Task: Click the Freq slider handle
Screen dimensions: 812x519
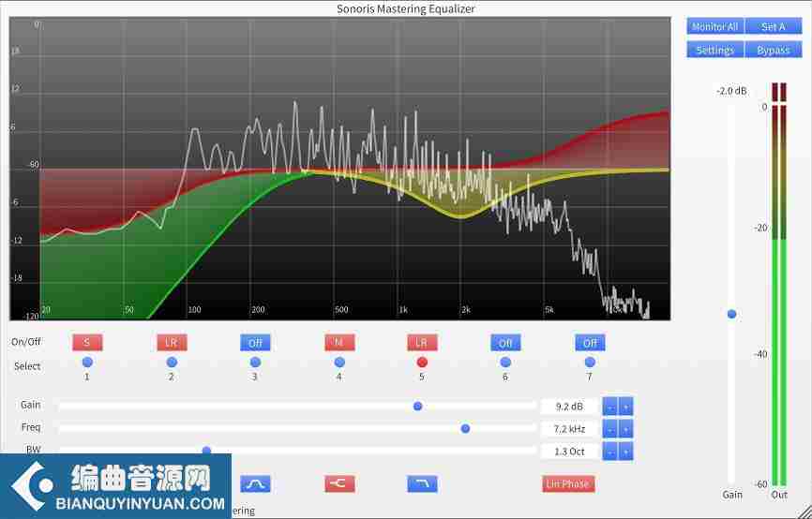Action: (465, 428)
